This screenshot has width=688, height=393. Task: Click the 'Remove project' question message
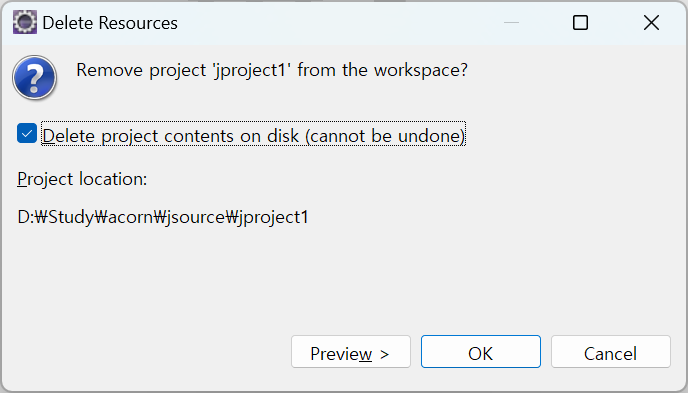[272, 70]
